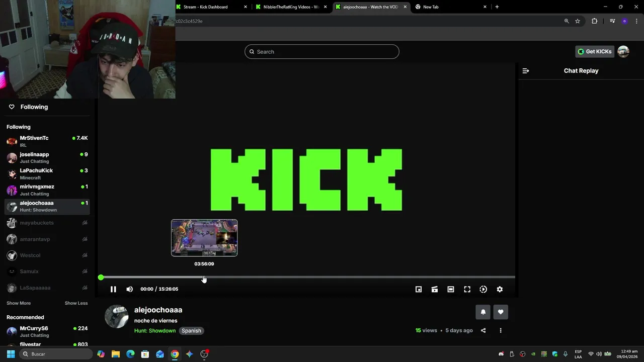This screenshot has height=362, width=644.
Task: Open mini player mode
Action: (419, 289)
